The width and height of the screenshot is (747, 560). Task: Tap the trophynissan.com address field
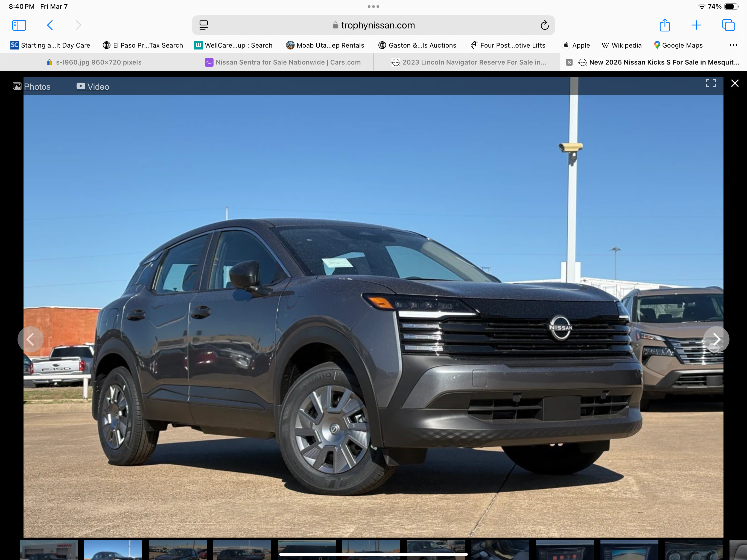tap(373, 25)
